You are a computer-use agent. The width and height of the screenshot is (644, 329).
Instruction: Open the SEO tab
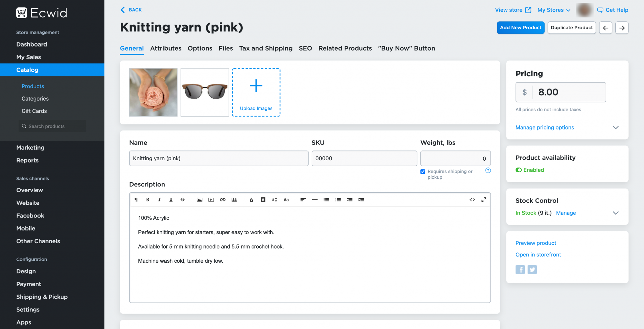[305, 48]
